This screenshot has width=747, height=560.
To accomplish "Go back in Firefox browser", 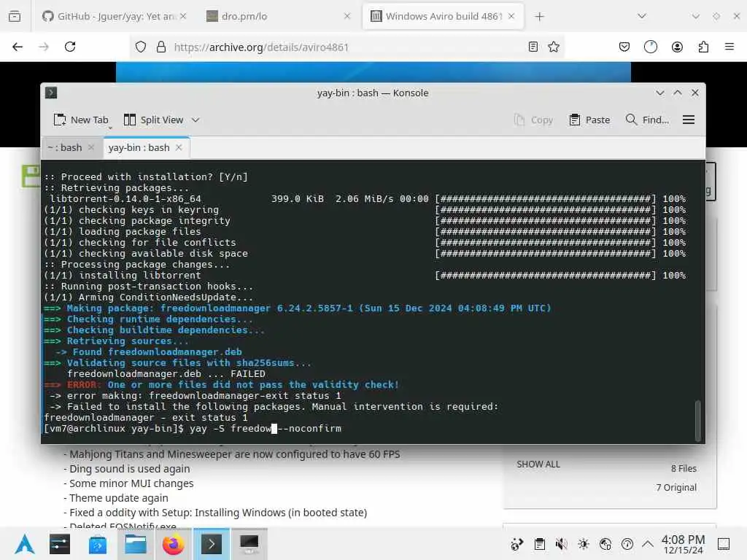I will (x=18, y=47).
